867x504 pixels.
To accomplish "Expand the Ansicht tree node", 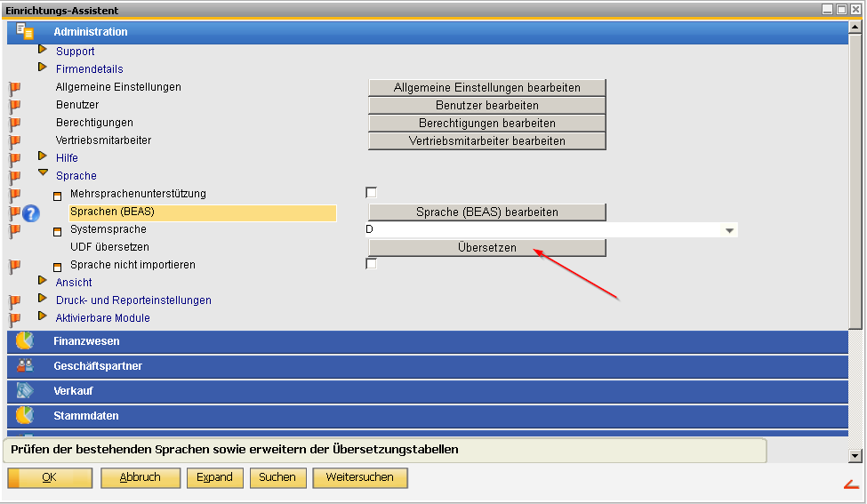I will tap(42, 281).
